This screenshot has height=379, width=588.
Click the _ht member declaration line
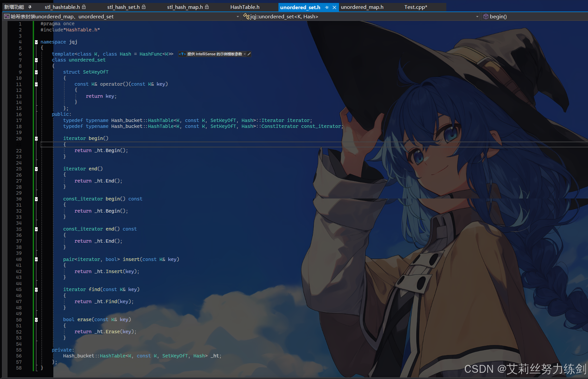(x=142, y=356)
